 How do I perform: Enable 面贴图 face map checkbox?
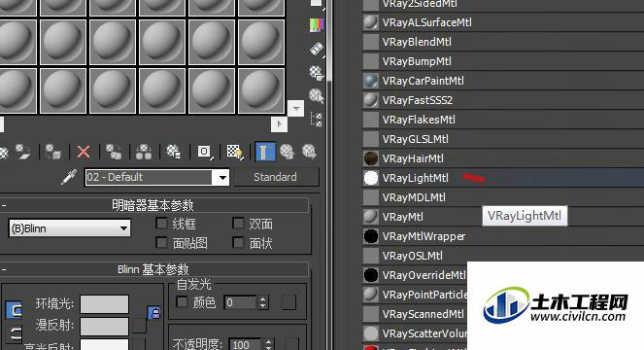(x=161, y=243)
